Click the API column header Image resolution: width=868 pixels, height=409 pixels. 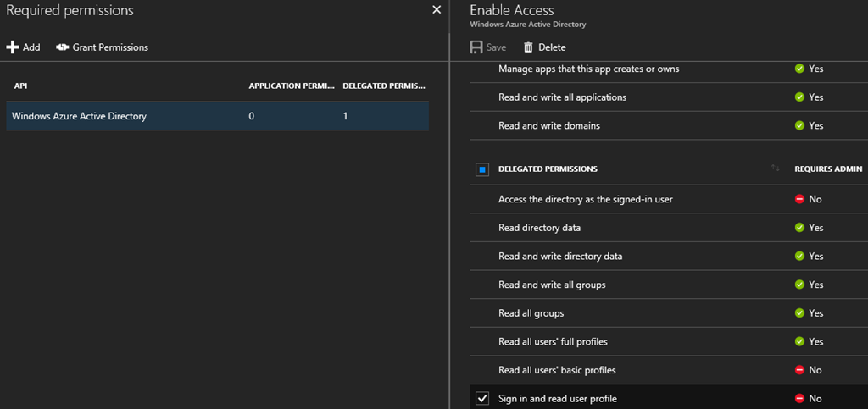tap(21, 86)
